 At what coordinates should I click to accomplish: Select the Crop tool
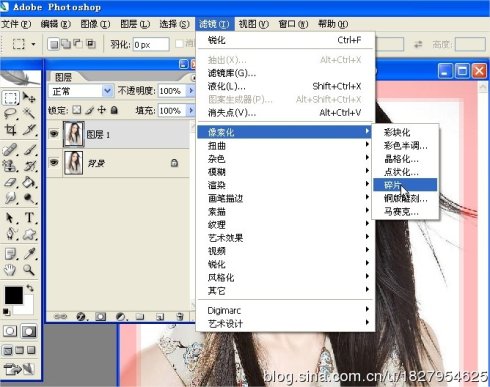[x=11, y=130]
